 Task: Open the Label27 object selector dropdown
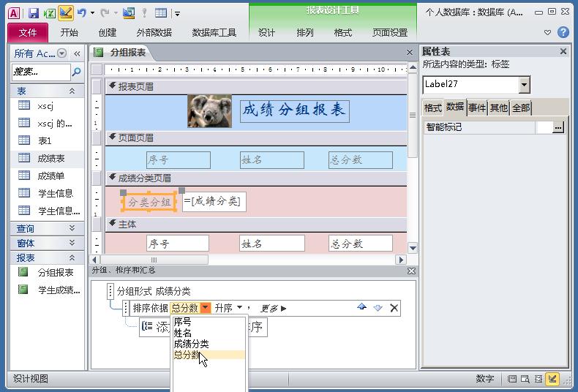(x=524, y=85)
